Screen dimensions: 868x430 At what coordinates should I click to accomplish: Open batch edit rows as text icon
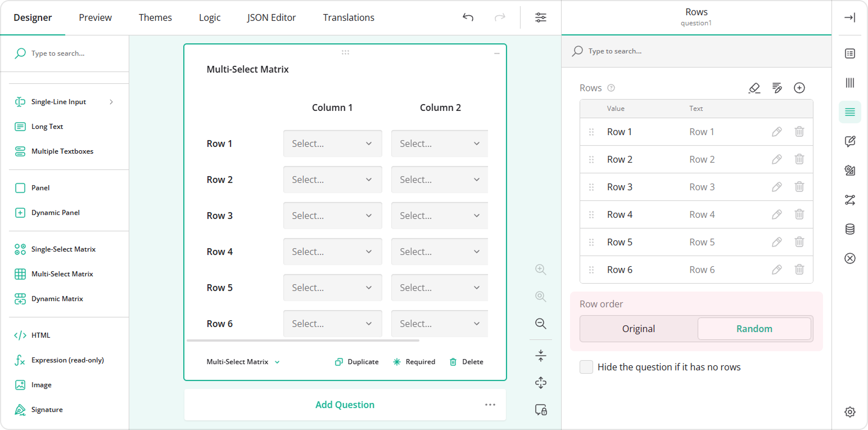pos(777,88)
